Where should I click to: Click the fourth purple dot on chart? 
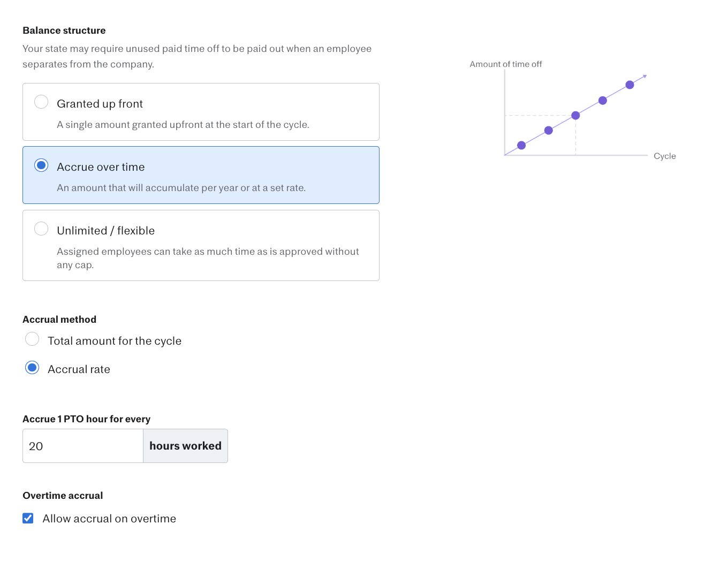pyautogui.click(x=603, y=101)
